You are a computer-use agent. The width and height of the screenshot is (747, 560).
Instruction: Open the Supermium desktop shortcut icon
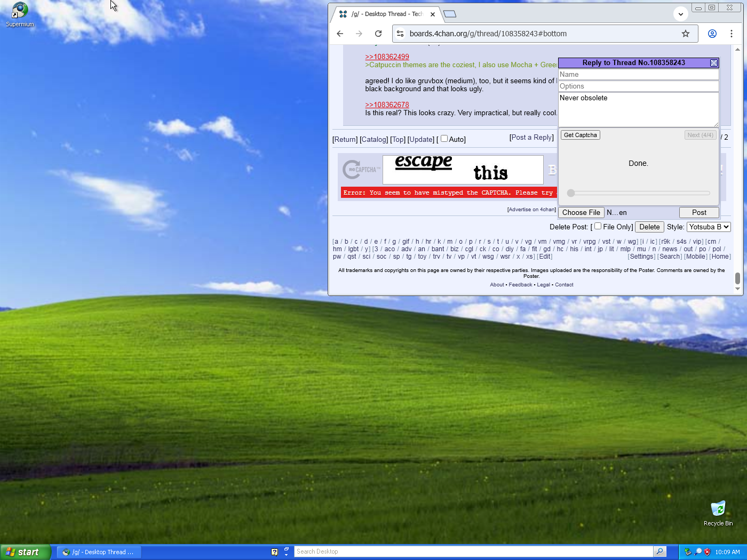(20, 14)
